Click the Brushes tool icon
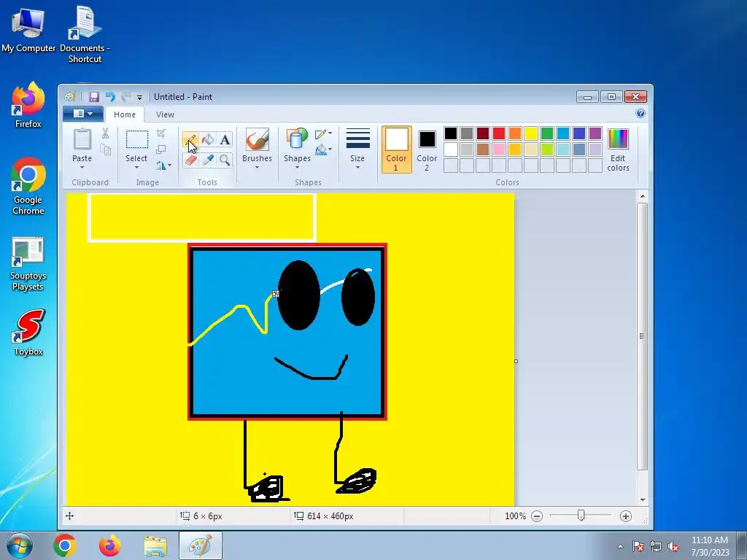 click(x=258, y=139)
